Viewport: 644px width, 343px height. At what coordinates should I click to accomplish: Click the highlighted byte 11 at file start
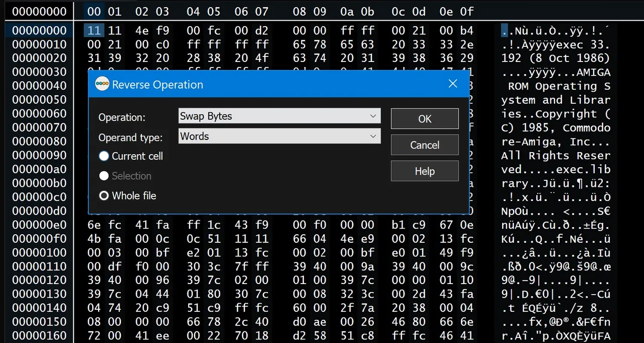point(94,30)
